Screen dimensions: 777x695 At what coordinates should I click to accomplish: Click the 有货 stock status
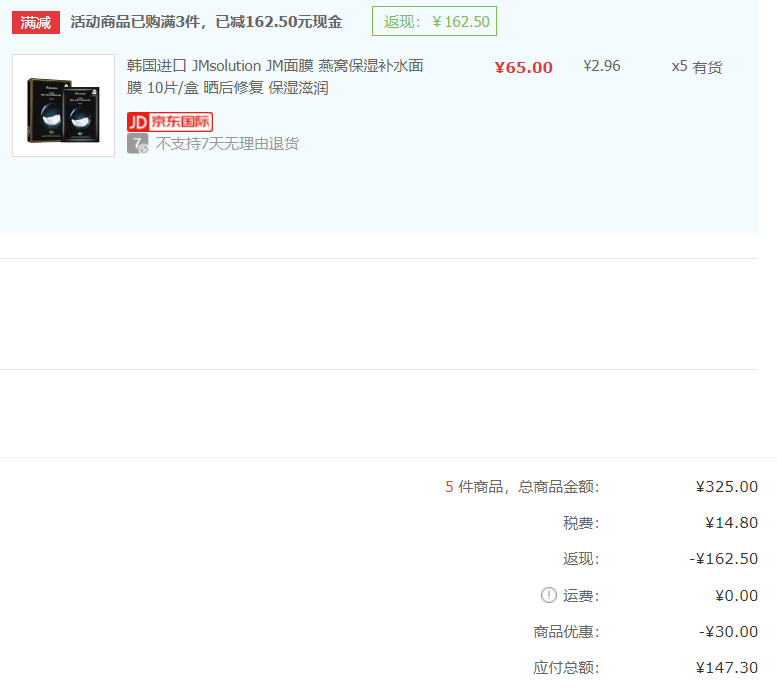click(x=707, y=67)
